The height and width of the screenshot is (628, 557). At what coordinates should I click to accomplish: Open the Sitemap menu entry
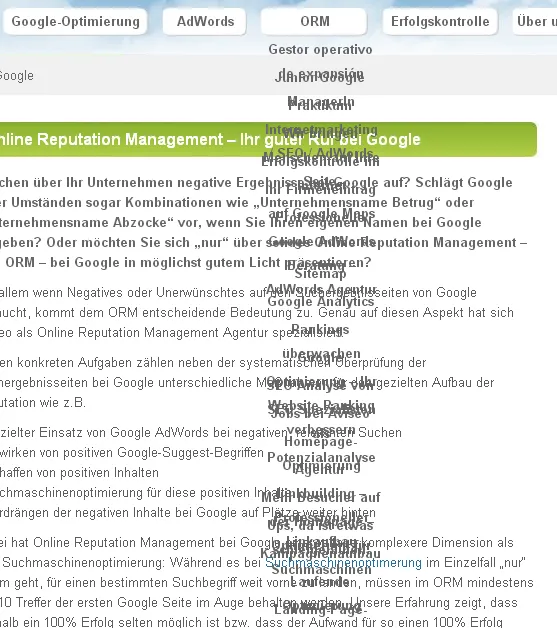320,274
